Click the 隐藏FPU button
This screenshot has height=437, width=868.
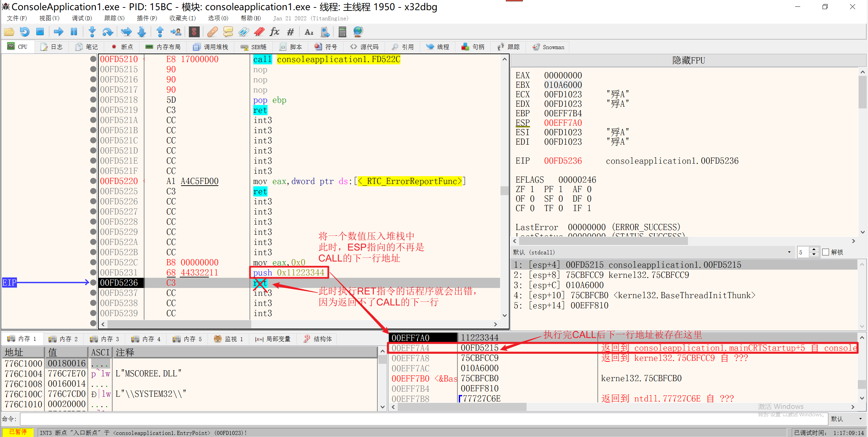tap(688, 61)
